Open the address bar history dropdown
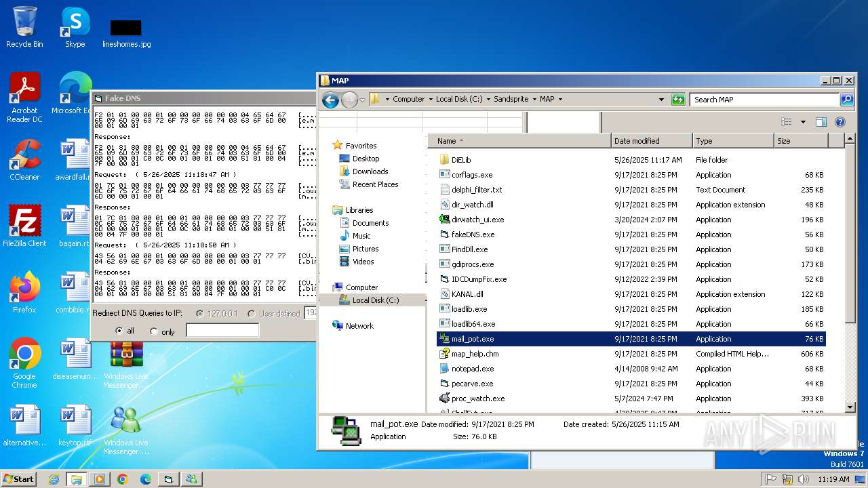 (661, 99)
